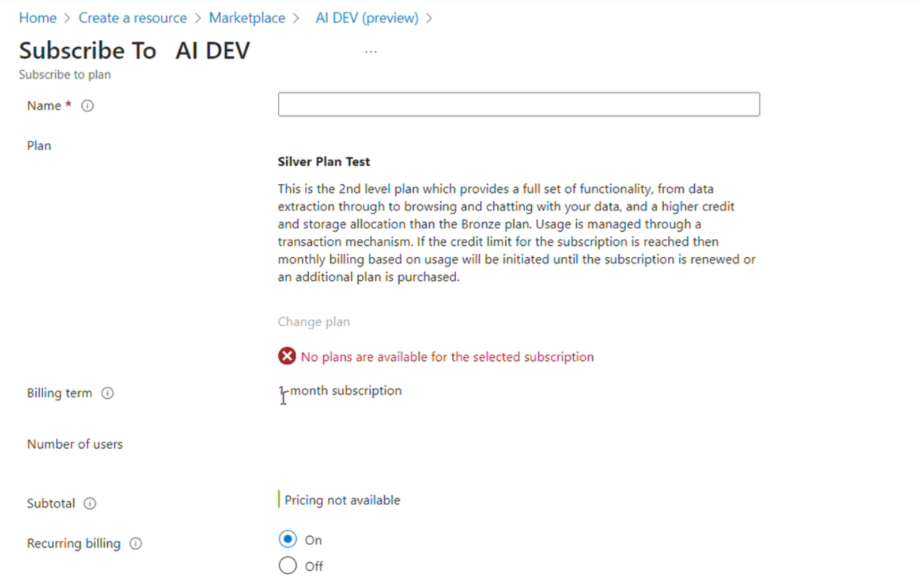Screen dimensions: 920x588
Task: Click the Change plan link
Action: [x=314, y=321]
